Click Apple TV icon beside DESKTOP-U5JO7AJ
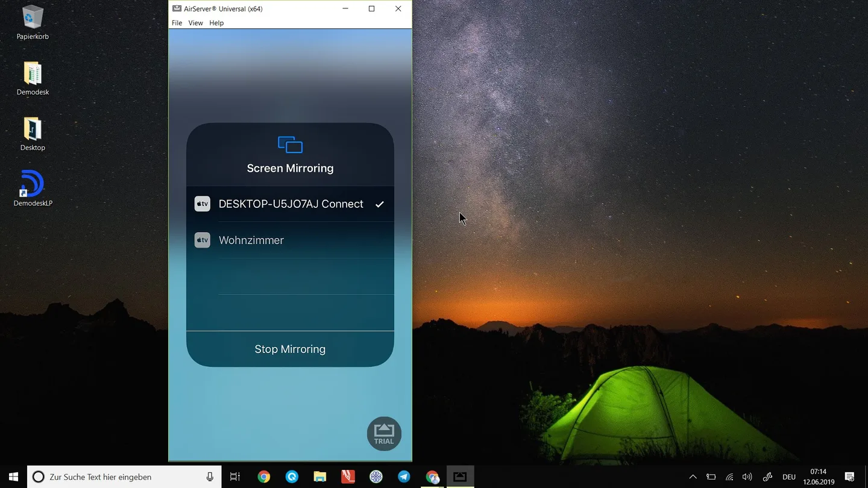 pyautogui.click(x=203, y=204)
